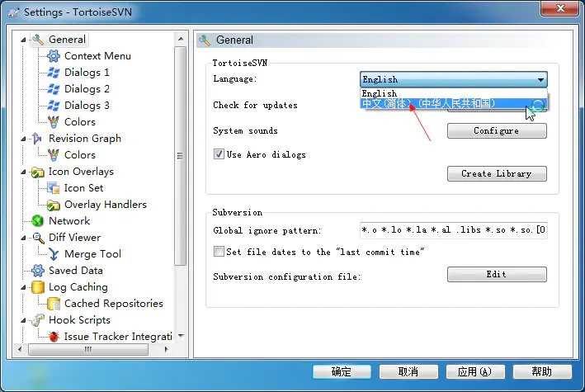Choose 中文(简体) in the language list
Image resolution: width=585 pixels, height=392 pixels.
pos(453,103)
